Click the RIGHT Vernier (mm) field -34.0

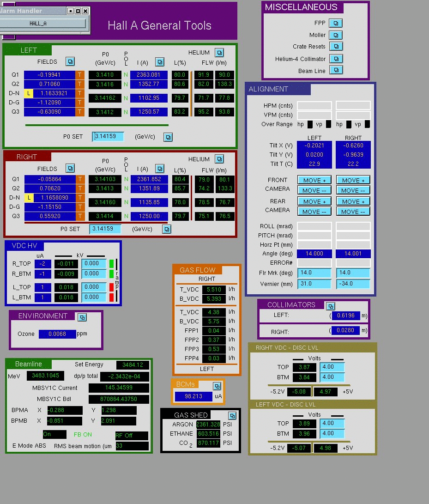[x=353, y=284]
